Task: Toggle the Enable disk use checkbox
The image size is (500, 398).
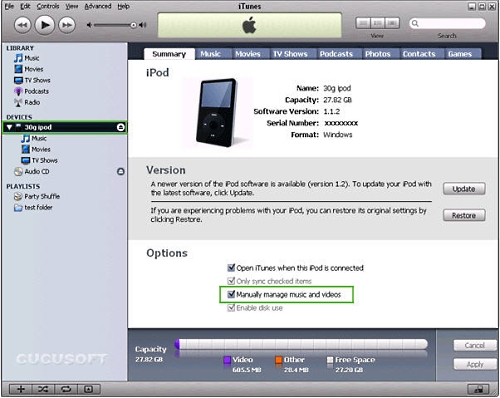Action: point(231,308)
